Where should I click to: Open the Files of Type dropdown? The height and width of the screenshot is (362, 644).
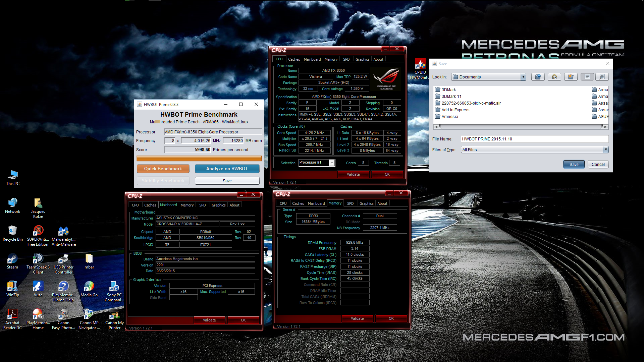click(535, 150)
